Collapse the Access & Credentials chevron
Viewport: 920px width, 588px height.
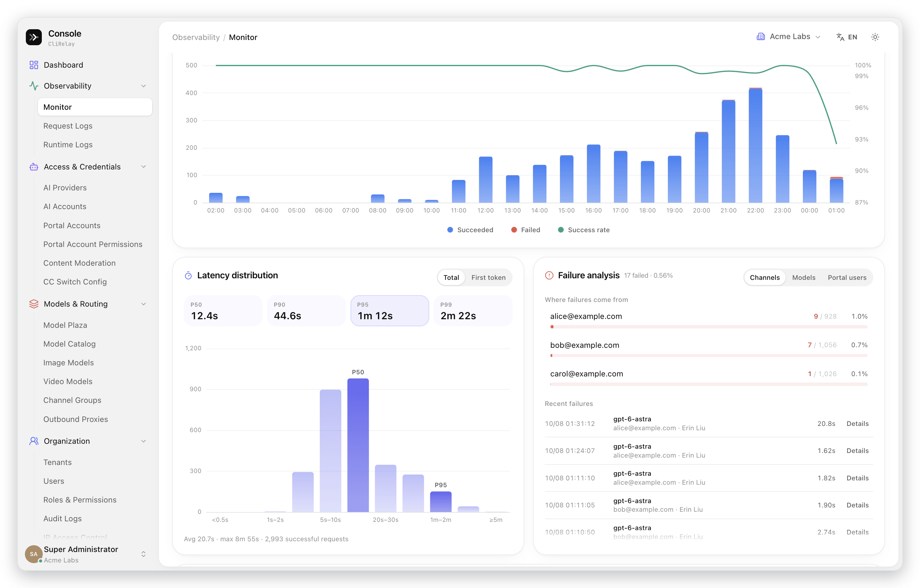(144, 167)
